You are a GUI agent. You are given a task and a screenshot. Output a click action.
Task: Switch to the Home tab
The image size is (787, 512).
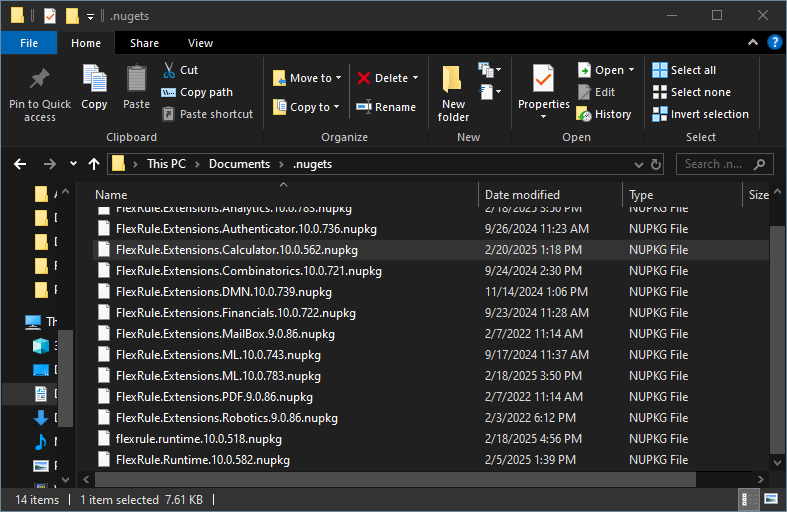[86, 43]
